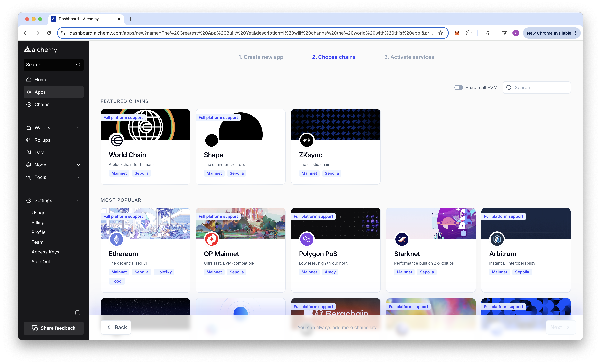Open a new browser tab
This screenshot has width=601, height=364.
[131, 19]
